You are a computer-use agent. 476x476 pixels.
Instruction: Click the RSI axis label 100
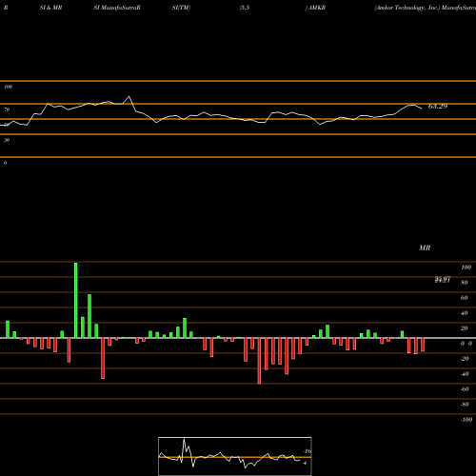[8, 87]
